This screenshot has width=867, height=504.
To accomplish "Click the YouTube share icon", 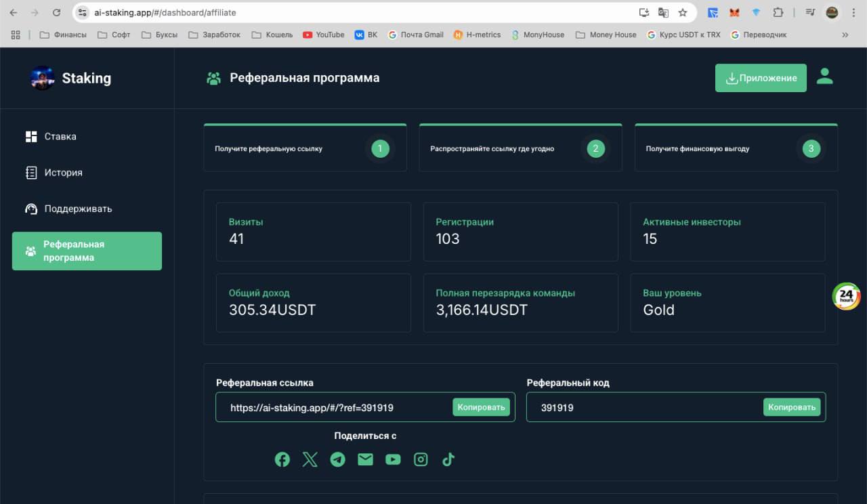I will click(x=393, y=459).
